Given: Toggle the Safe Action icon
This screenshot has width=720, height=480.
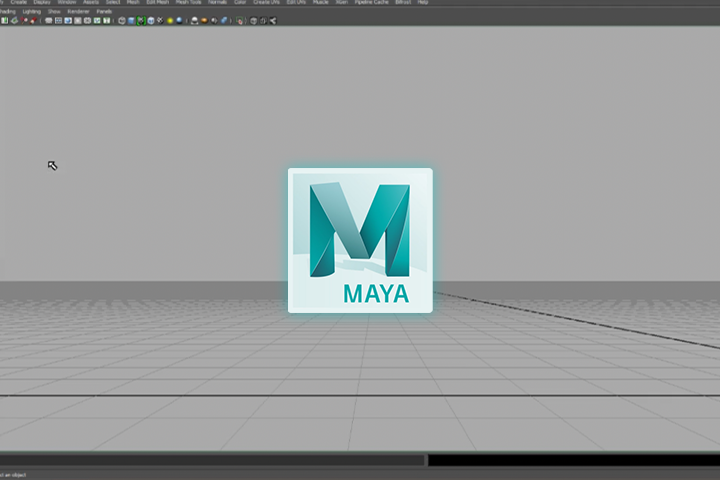Looking at the screenshot, I should [x=97, y=21].
